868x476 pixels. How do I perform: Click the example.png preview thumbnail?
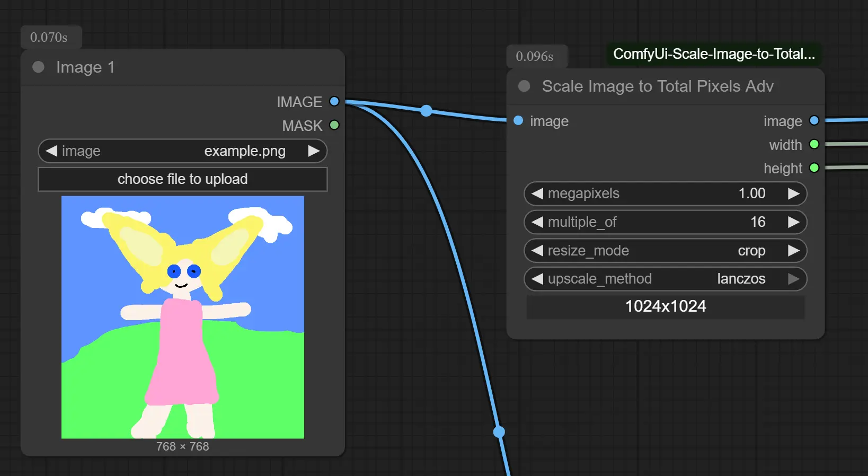tap(183, 317)
